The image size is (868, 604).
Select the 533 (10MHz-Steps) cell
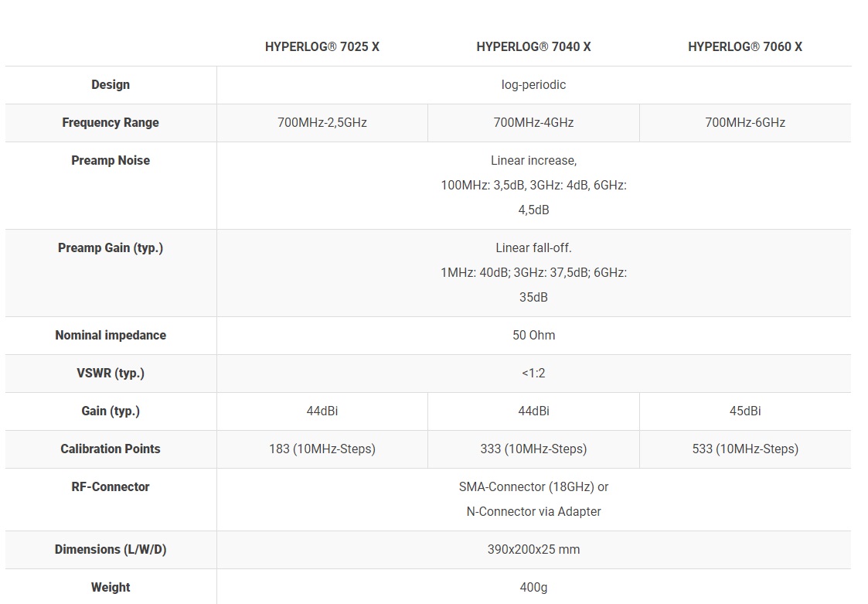(745, 449)
